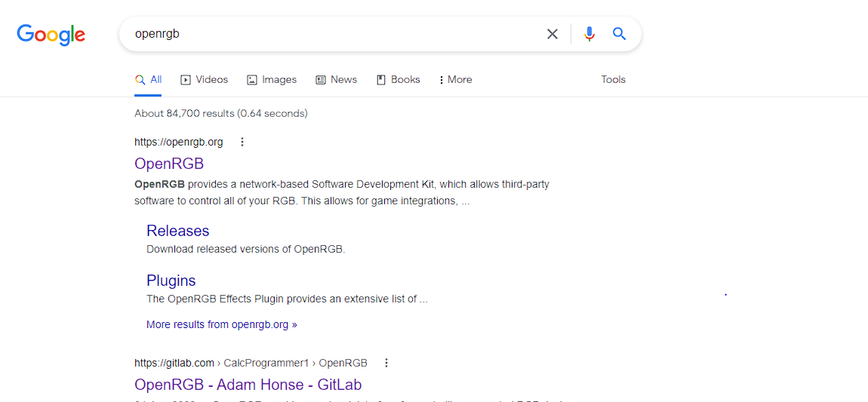Click the gitlab.com CalcProgrammer1 breadcrumb URL
The width and height of the screenshot is (868, 402).
pyautogui.click(x=251, y=364)
